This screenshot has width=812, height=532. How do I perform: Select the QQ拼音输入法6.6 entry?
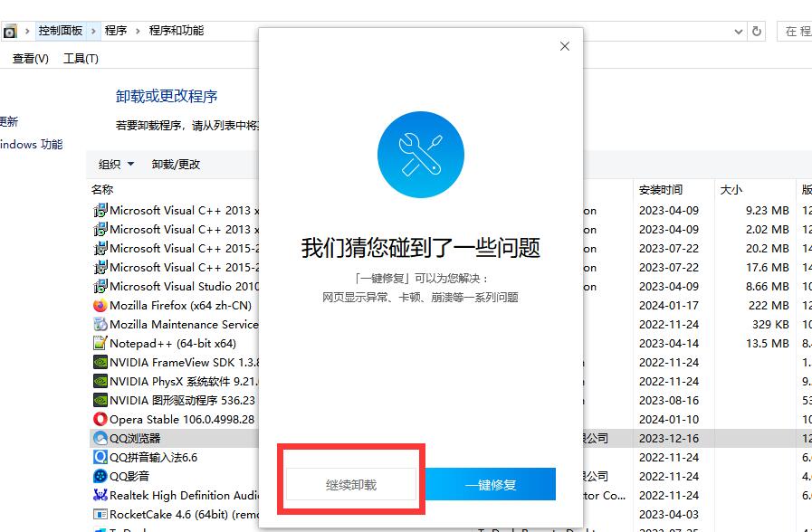(153, 457)
